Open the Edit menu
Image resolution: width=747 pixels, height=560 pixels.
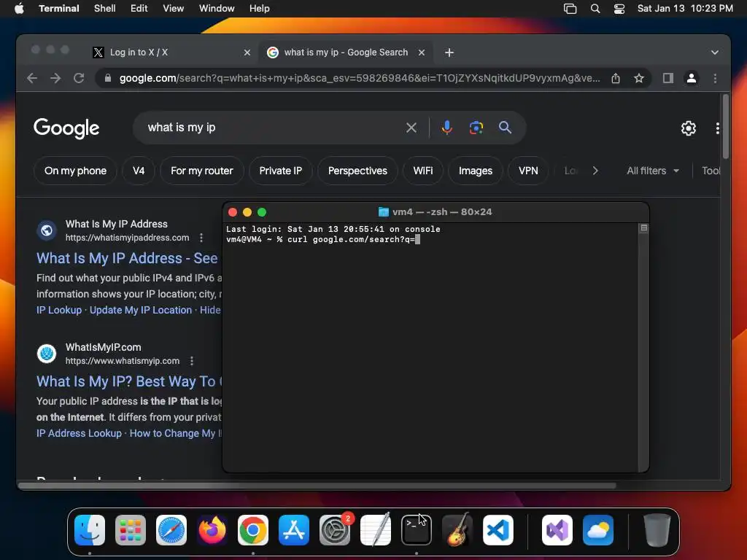[x=139, y=9]
